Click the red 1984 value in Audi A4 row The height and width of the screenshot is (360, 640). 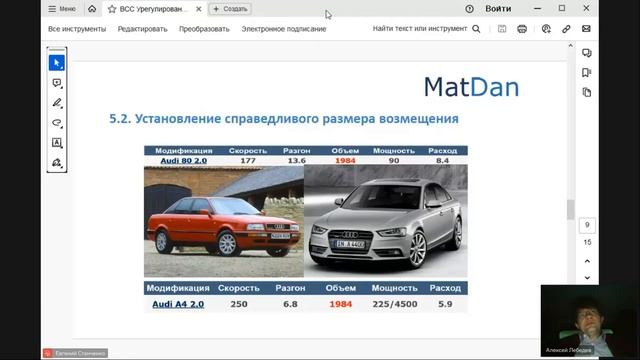341,304
